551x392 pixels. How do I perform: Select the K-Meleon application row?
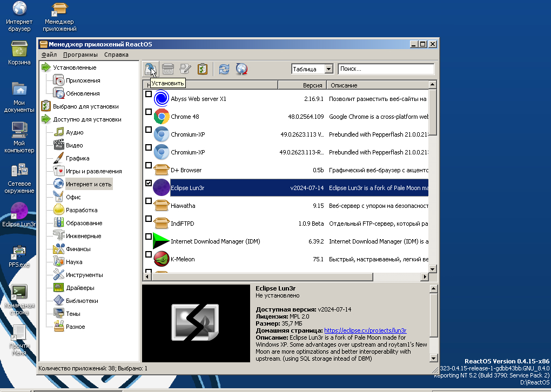286,259
